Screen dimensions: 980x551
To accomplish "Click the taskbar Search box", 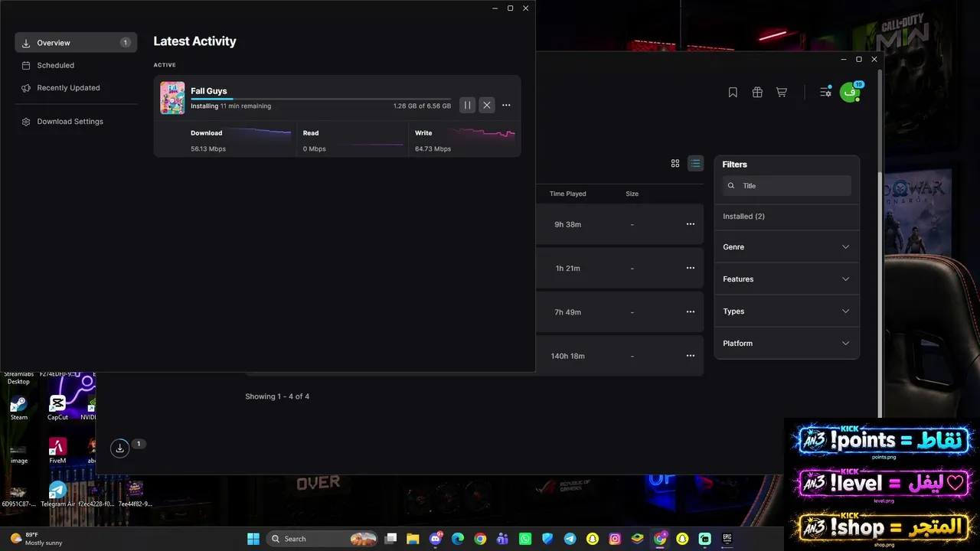I will tap(322, 539).
